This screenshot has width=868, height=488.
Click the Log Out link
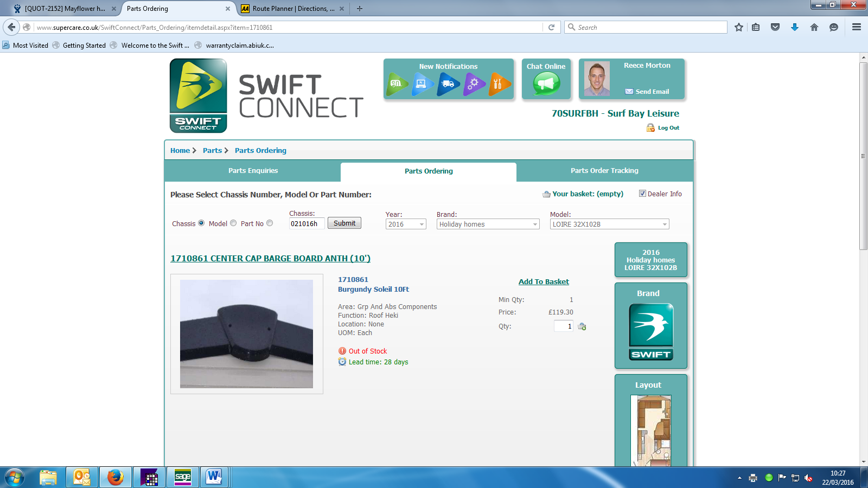(668, 128)
